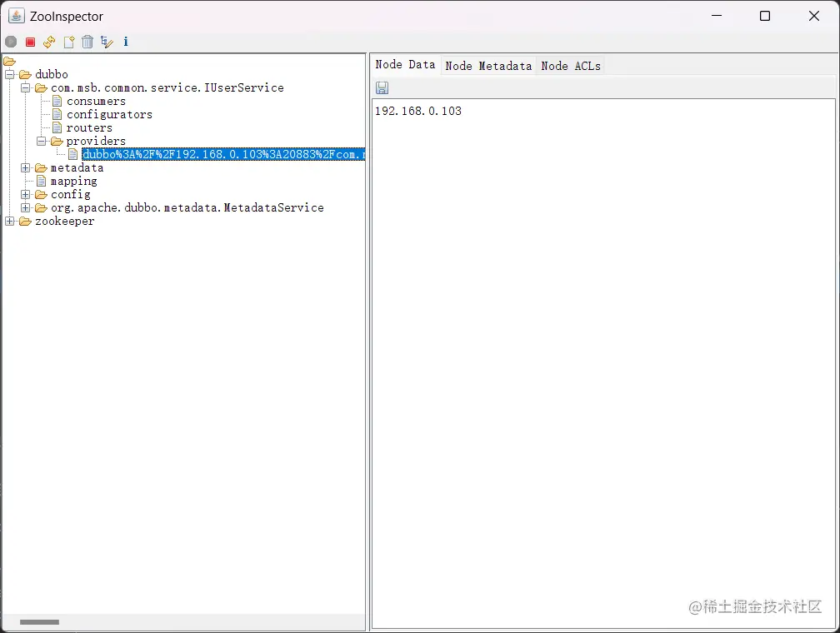The width and height of the screenshot is (840, 633).
Task: Select the metadata tree item
Action: [x=77, y=168]
